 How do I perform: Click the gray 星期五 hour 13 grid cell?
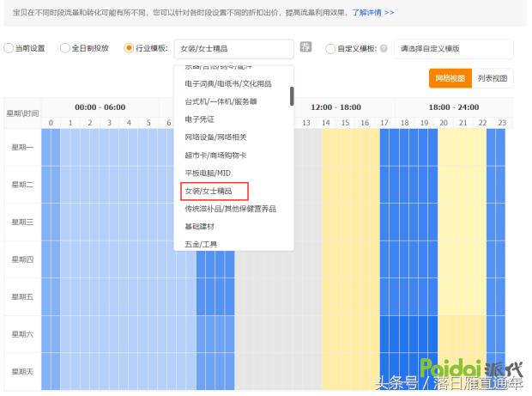(x=306, y=297)
